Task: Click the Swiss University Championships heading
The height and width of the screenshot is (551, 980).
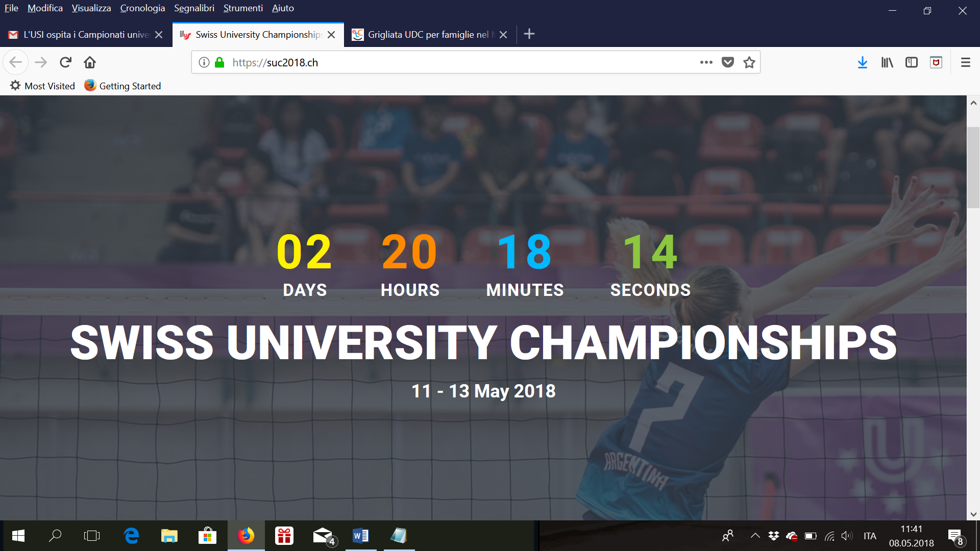Action: 483,343
